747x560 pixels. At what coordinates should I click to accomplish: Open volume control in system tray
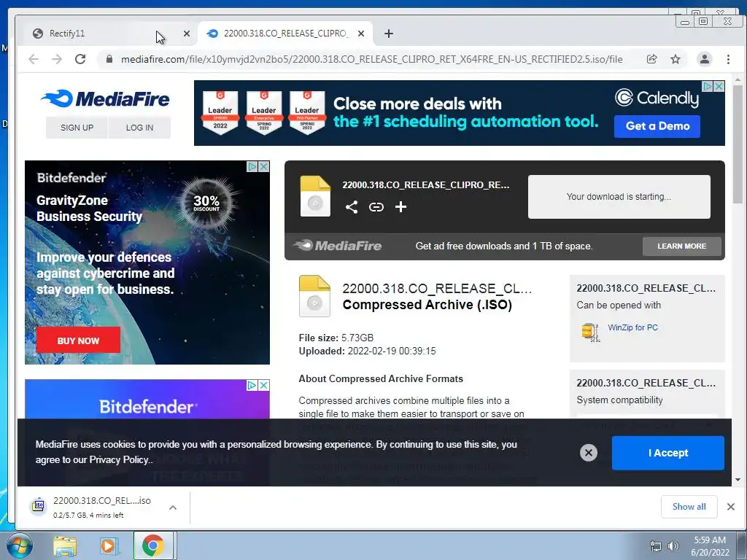coord(673,546)
